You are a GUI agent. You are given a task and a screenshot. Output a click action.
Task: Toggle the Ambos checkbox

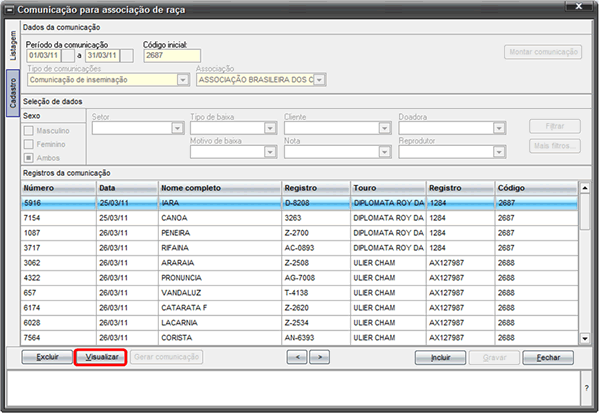coord(29,158)
